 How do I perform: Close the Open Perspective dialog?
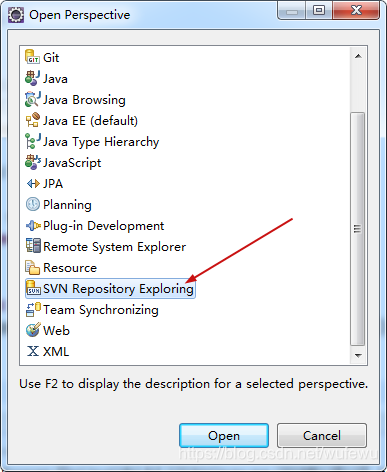[356, 11]
